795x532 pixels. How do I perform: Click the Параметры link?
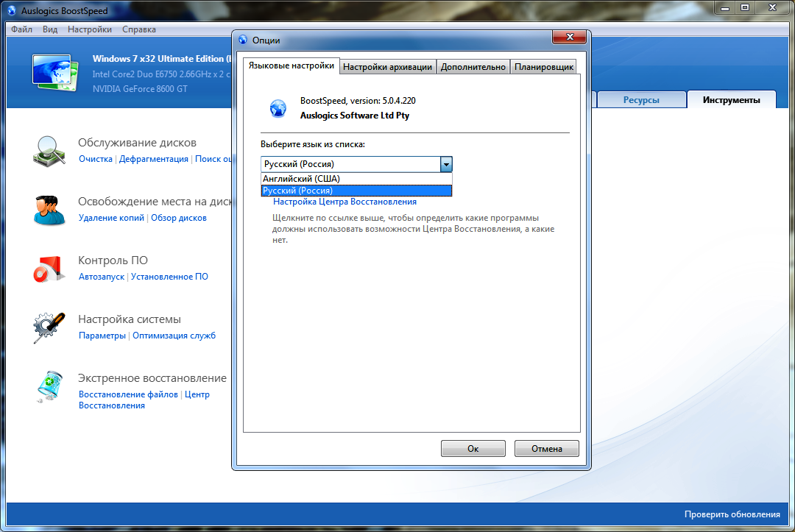point(102,336)
